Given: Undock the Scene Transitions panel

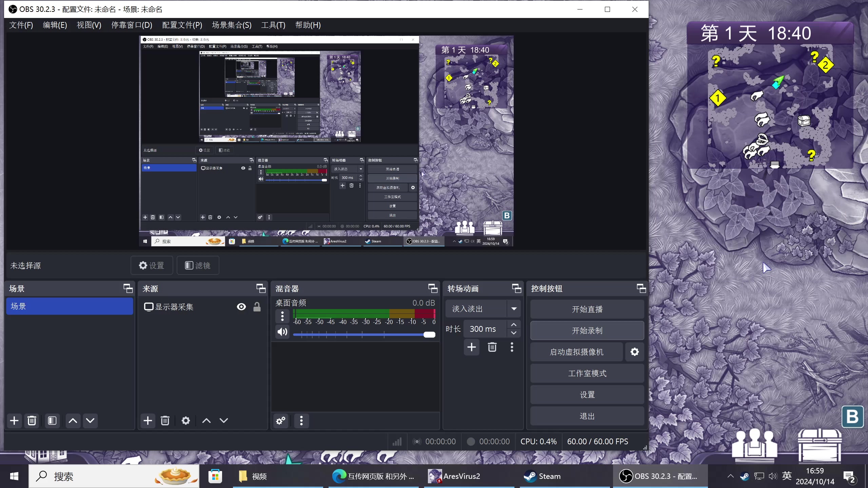Looking at the screenshot, I should (516, 288).
